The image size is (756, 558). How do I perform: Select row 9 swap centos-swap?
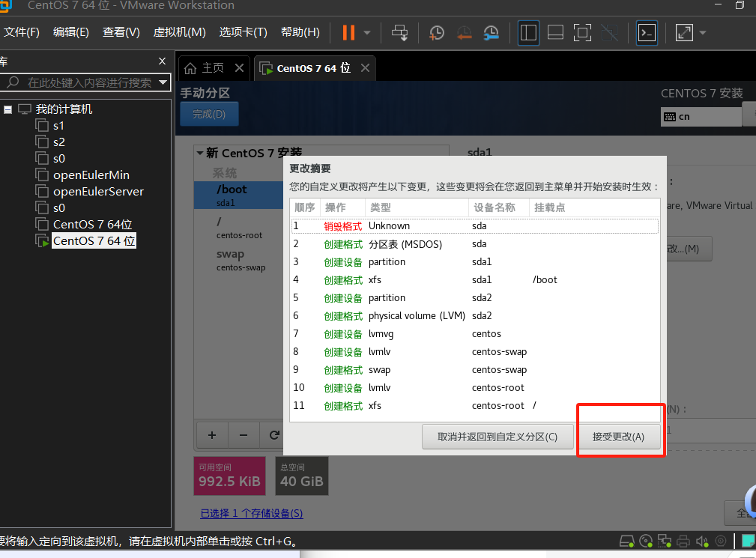[475, 370]
